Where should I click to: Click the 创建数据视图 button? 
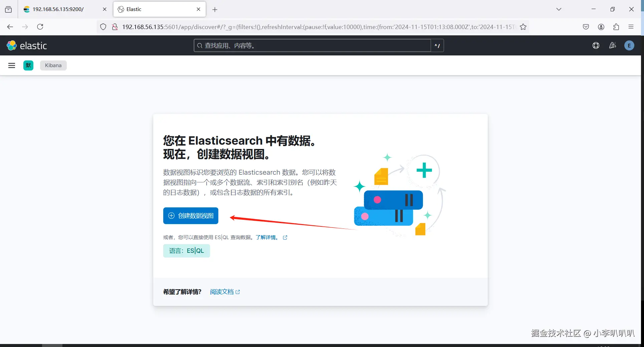pyautogui.click(x=191, y=216)
